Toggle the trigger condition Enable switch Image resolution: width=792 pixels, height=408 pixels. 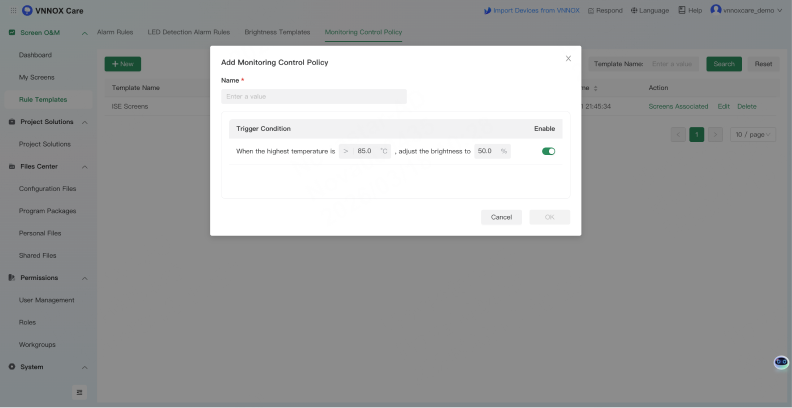pyautogui.click(x=548, y=151)
